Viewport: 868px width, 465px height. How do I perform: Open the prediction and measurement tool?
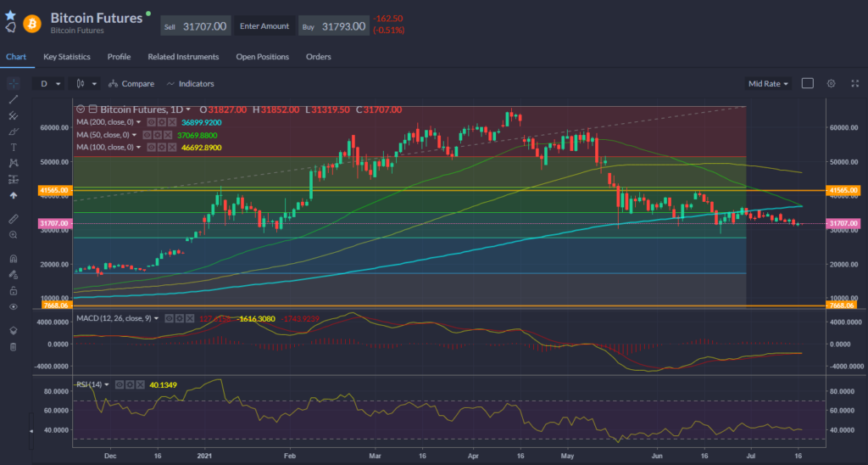(14, 180)
